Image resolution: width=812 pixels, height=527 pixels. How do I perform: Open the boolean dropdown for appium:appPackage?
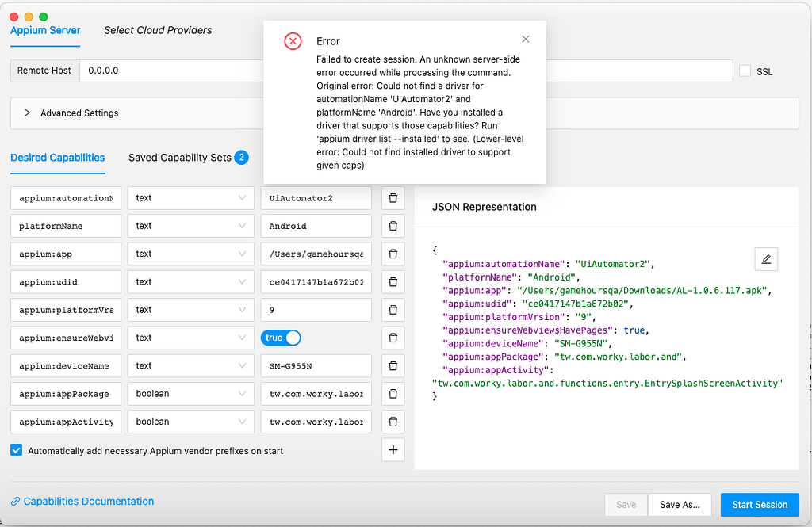point(190,393)
